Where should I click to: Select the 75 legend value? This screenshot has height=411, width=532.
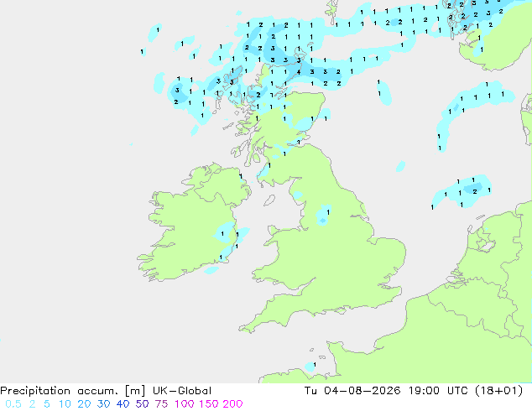click(x=161, y=404)
